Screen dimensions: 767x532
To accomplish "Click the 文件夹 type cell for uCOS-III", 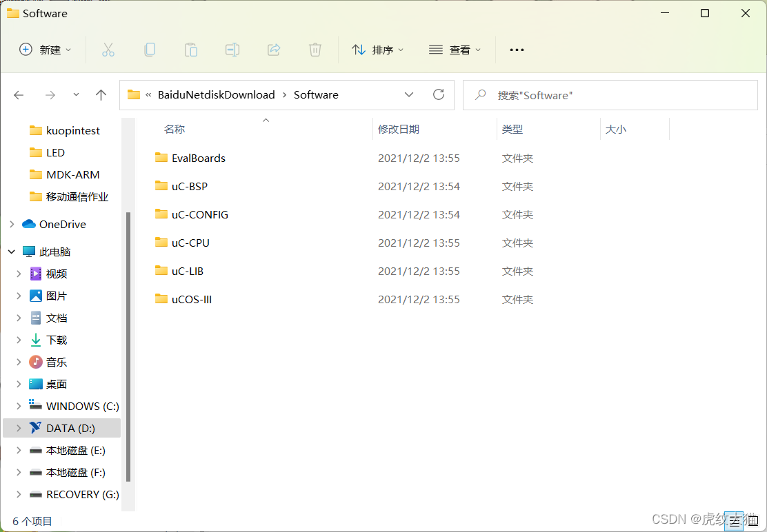I will coord(517,299).
